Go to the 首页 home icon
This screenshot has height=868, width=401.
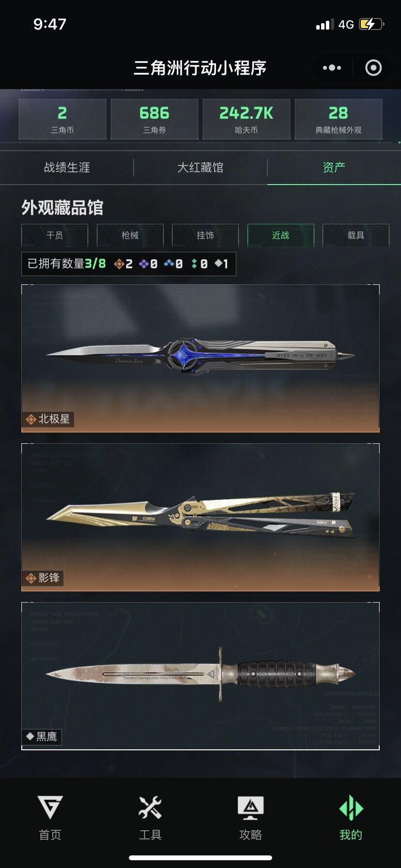tap(50, 807)
